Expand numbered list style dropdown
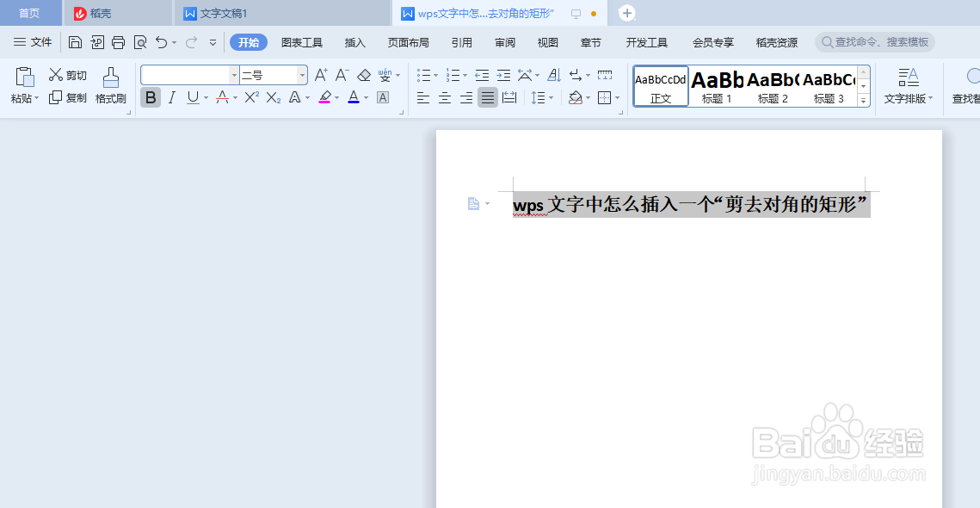 tap(465, 76)
